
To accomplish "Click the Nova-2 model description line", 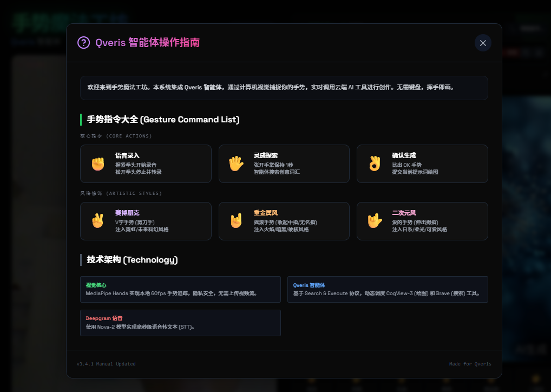I will [x=140, y=326].
